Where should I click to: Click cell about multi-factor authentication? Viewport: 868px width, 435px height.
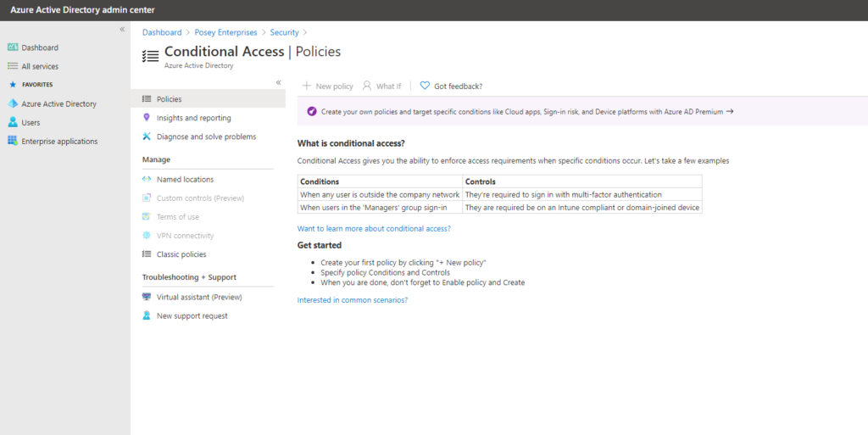[582, 195]
